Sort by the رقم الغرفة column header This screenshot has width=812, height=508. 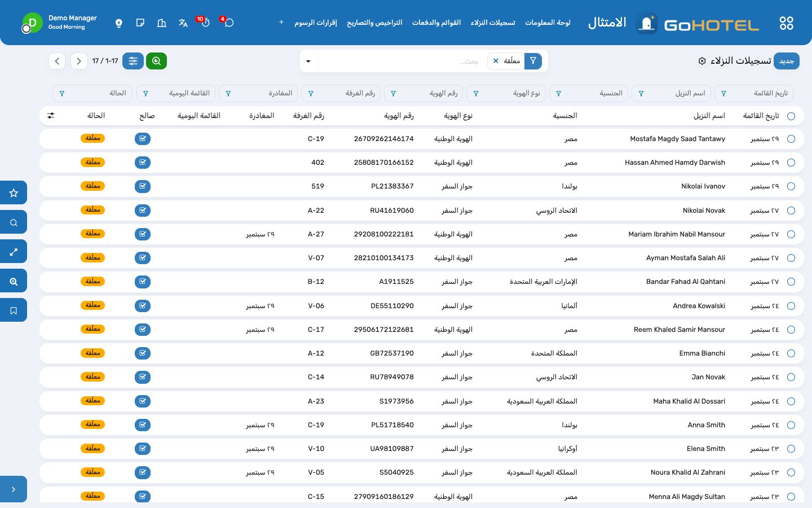coord(308,116)
